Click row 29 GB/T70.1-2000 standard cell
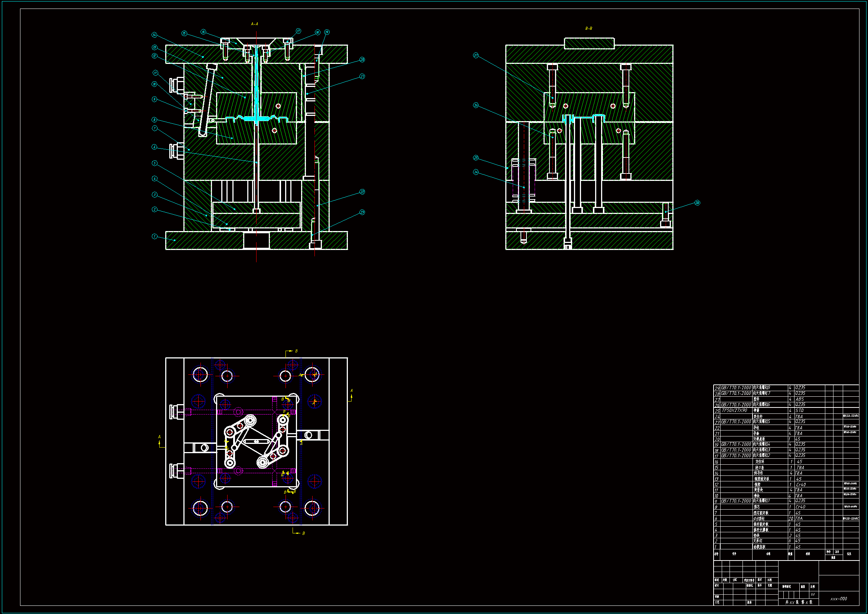 pos(736,388)
